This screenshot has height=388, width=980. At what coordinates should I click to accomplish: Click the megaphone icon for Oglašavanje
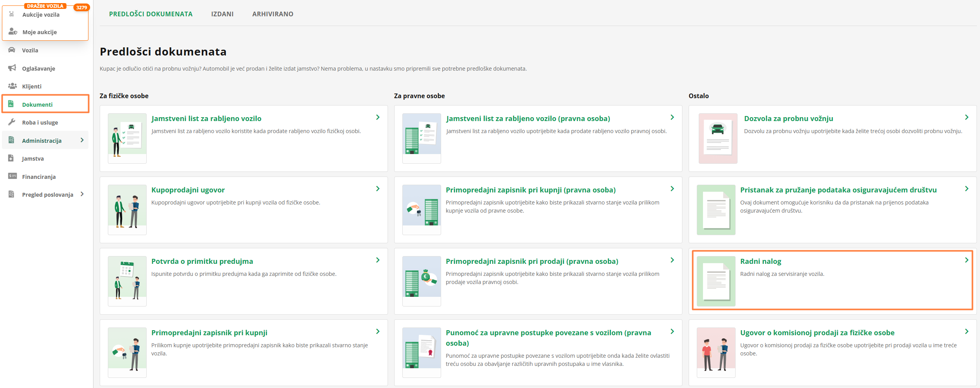[x=12, y=68]
